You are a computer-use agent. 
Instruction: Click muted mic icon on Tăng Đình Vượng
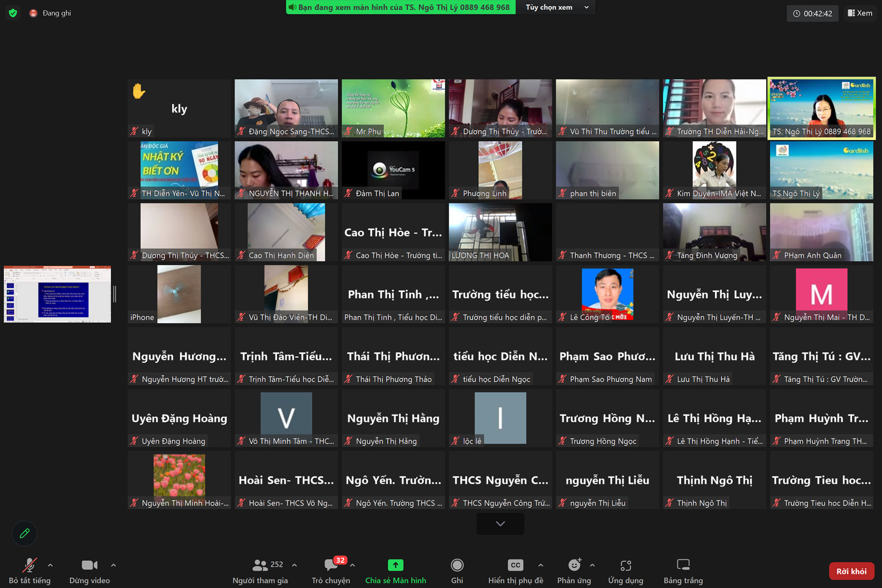coord(669,255)
